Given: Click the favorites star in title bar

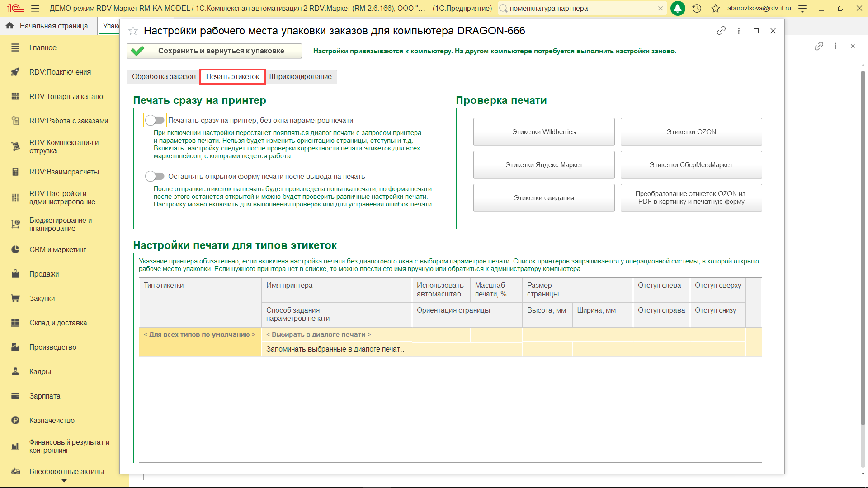Looking at the screenshot, I should (x=716, y=9).
